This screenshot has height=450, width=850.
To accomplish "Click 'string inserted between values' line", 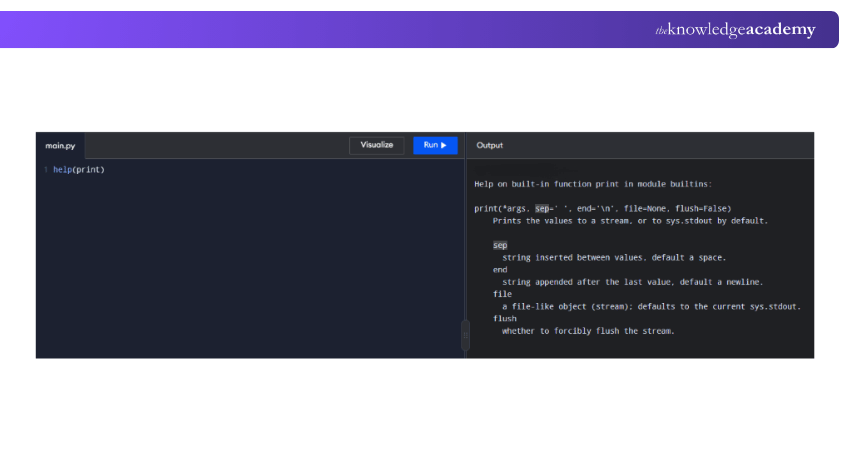I will coord(614,258).
